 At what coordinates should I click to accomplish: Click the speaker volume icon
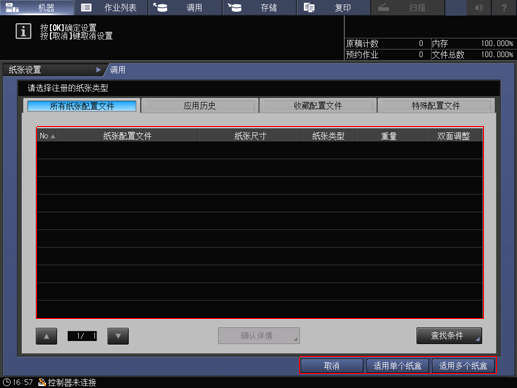(479, 7)
